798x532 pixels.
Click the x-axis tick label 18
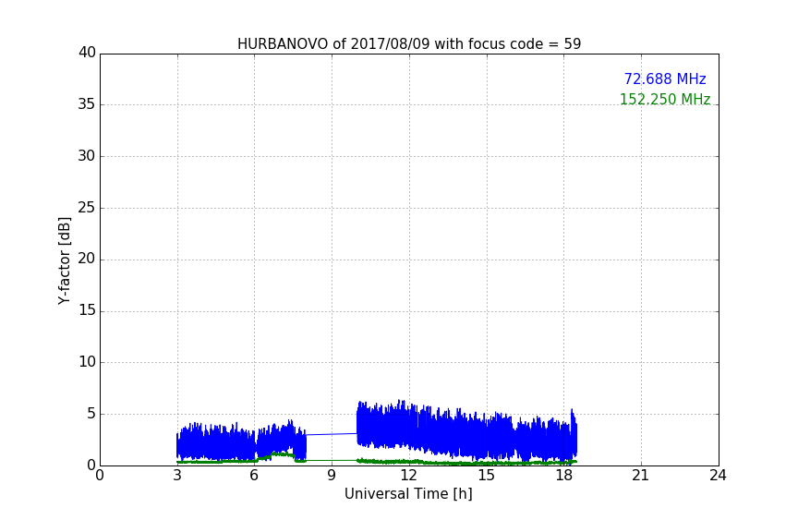(x=564, y=476)
